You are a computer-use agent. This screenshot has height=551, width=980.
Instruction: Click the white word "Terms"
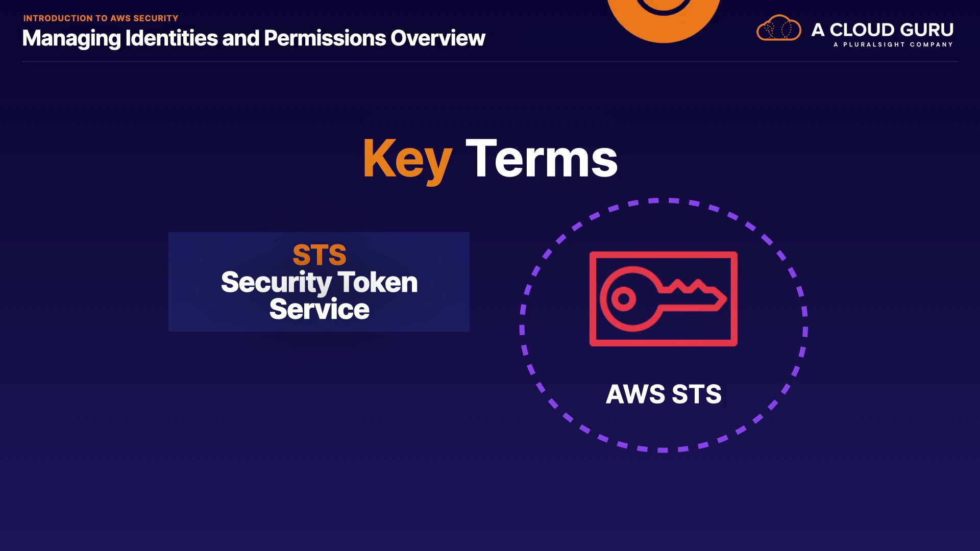pyautogui.click(x=542, y=159)
